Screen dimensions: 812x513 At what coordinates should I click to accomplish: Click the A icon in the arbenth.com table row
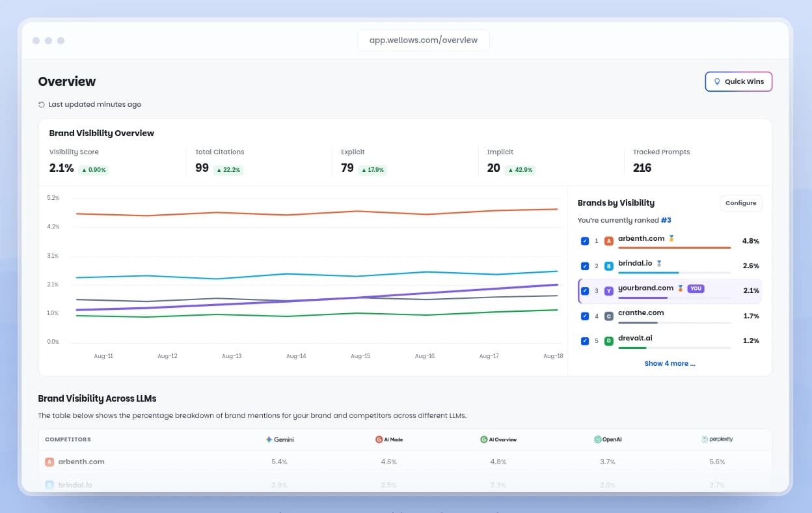49,462
